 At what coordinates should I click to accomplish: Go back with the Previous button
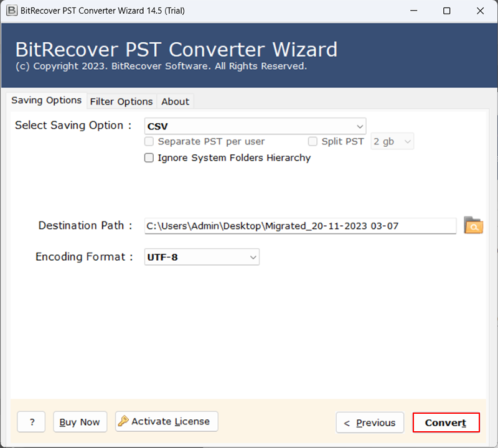(x=370, y=422)
